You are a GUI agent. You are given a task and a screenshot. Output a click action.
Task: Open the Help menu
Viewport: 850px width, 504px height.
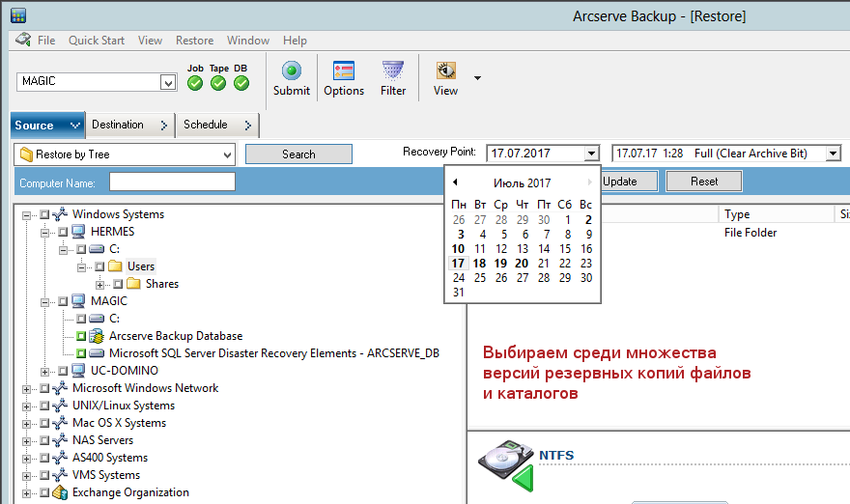pos(295,41)
